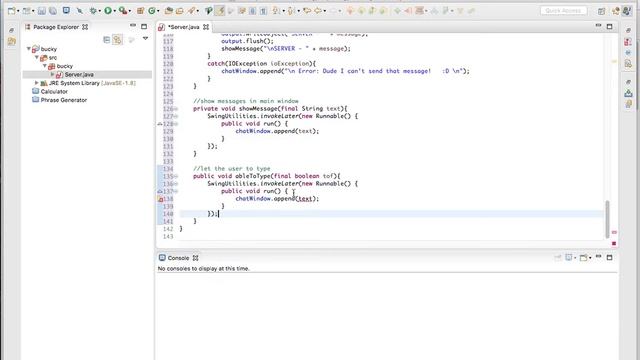Expand the Server.java tree node
This screenshot has width=640, height=360.
pos(52,74)
